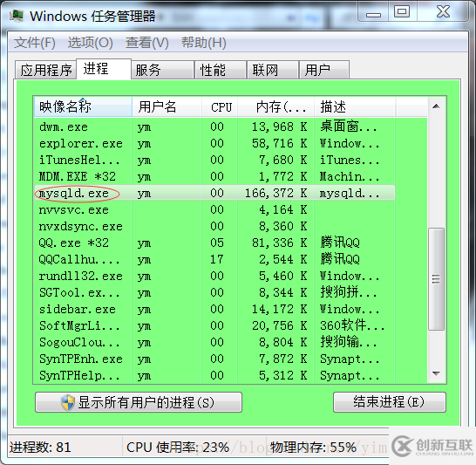Select the SGTool.ex... process
The width and height of the screenshot is (476, 465).
coord(214,292)
